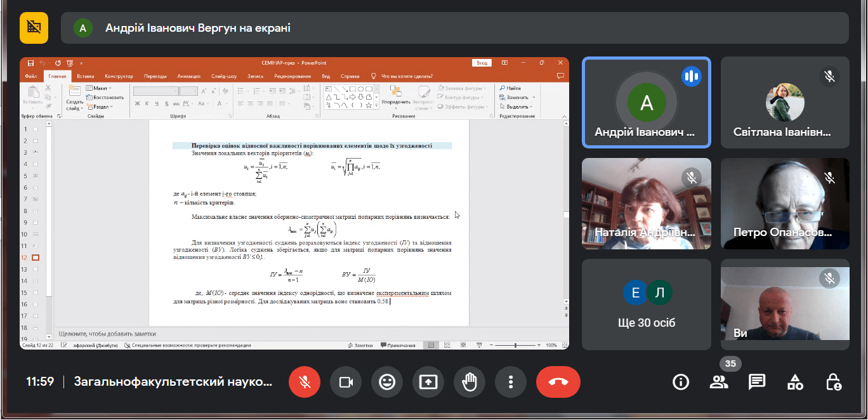Open the Activities shapes icon

click(795, 382)
